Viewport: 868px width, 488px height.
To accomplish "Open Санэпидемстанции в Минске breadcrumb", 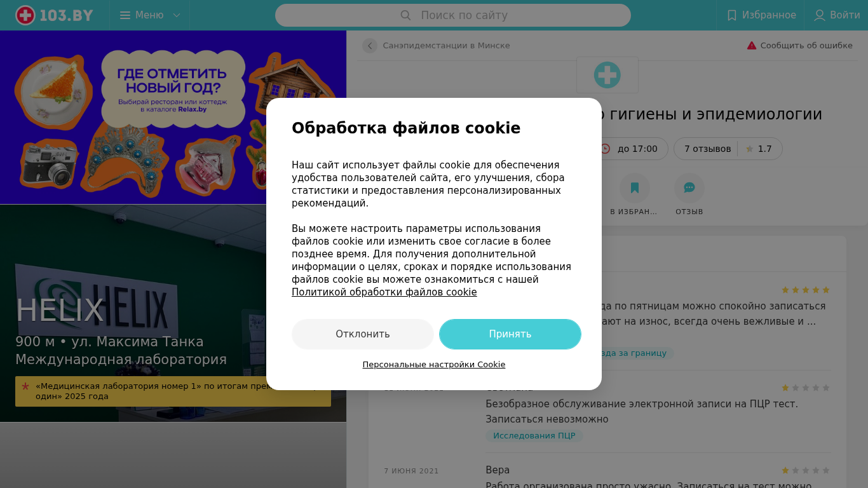I will pyautogui.click(x=446, y=46).
